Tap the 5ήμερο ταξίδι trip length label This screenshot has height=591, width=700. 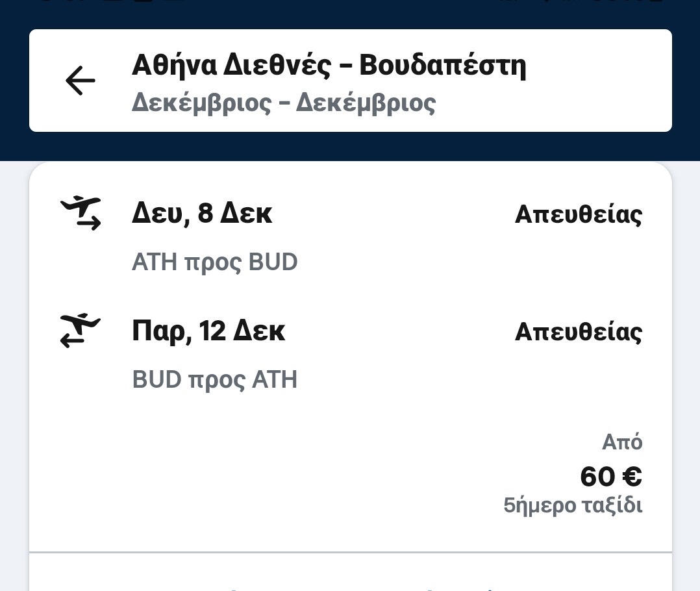[x=573, y=505]
